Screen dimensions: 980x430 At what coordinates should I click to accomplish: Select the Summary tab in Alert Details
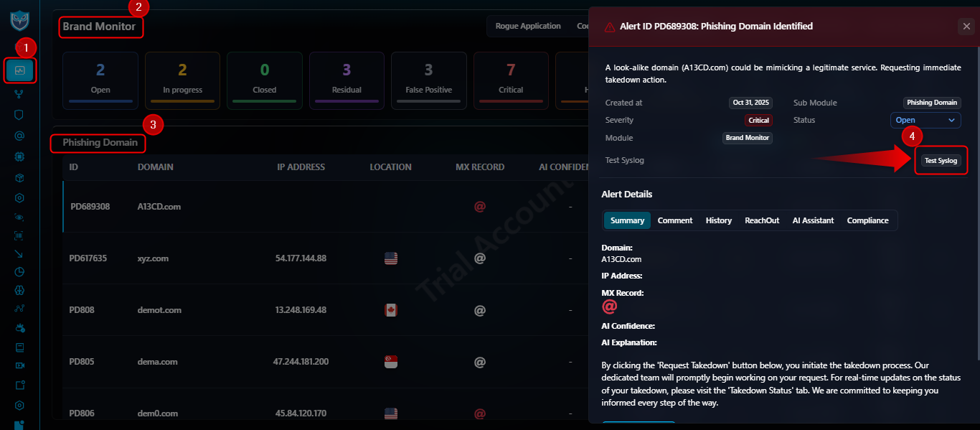[627, 220]
